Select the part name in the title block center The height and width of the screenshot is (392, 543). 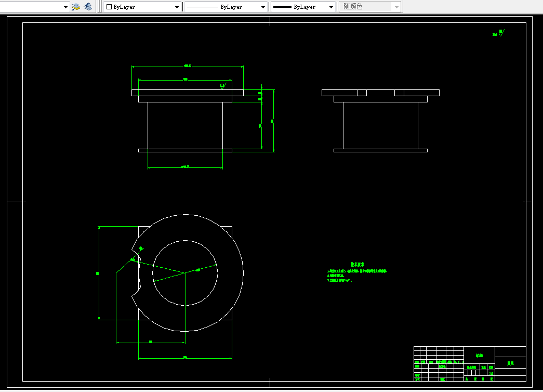click(479, 356)
